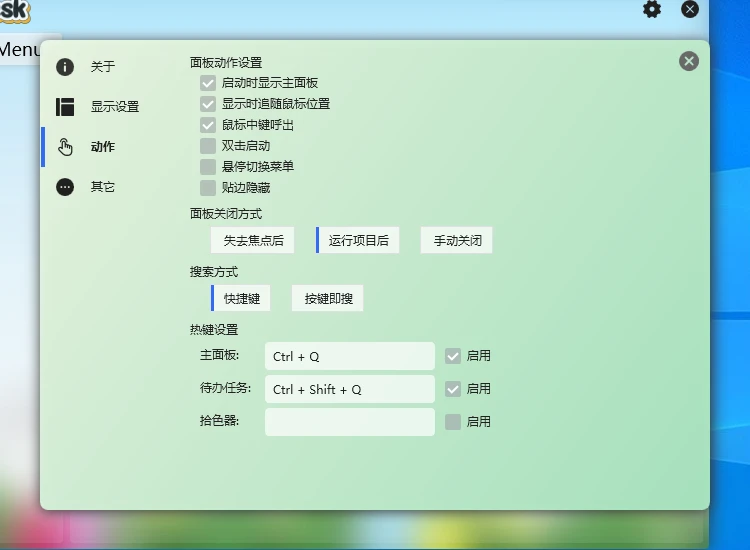Switch search method to 按键即搜
The width and height of the screenshot is (750, 550).
[328, 298]
